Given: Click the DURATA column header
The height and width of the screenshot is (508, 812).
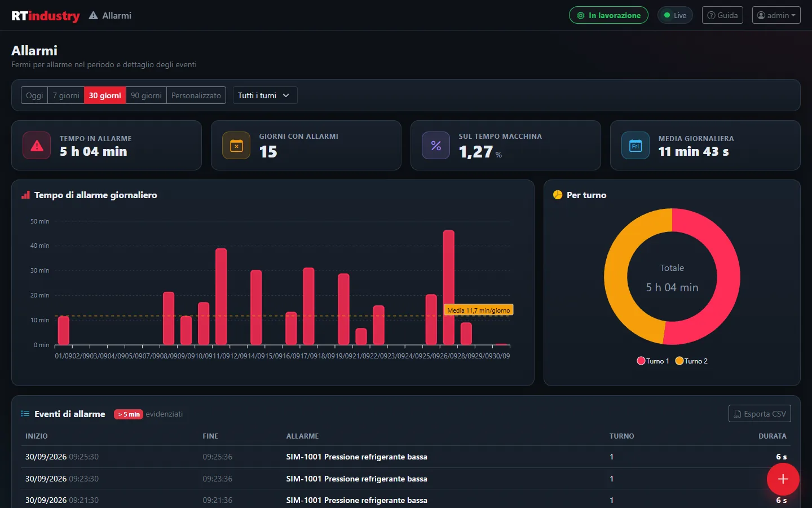Looking at the screenshot, I should pyautogui.click(x=773, y=436).
